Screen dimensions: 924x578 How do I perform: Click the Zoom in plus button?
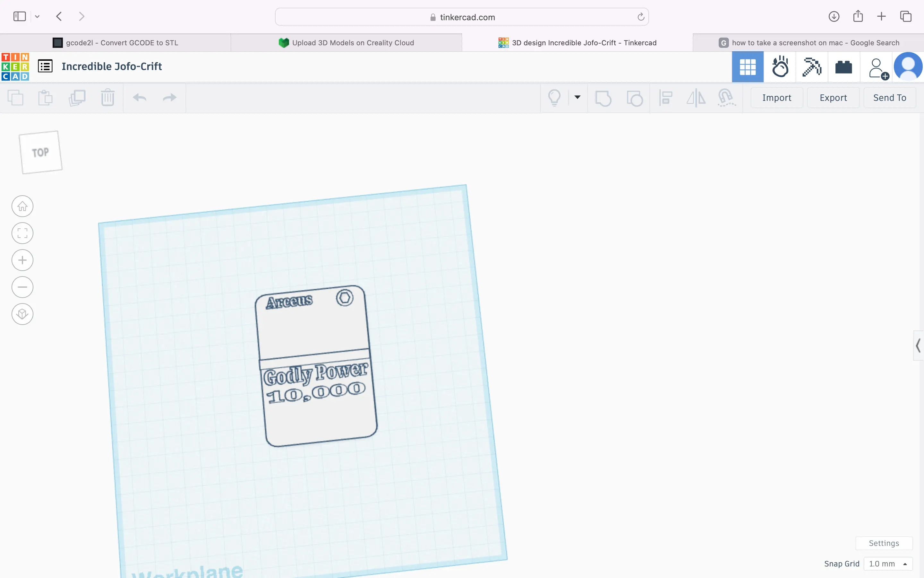click(x=22, y=260)
